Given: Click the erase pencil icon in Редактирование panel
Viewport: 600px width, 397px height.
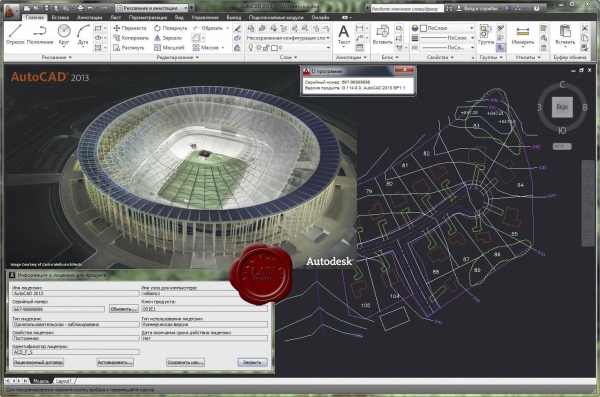Looking at the screenshot, I should 238,28.
